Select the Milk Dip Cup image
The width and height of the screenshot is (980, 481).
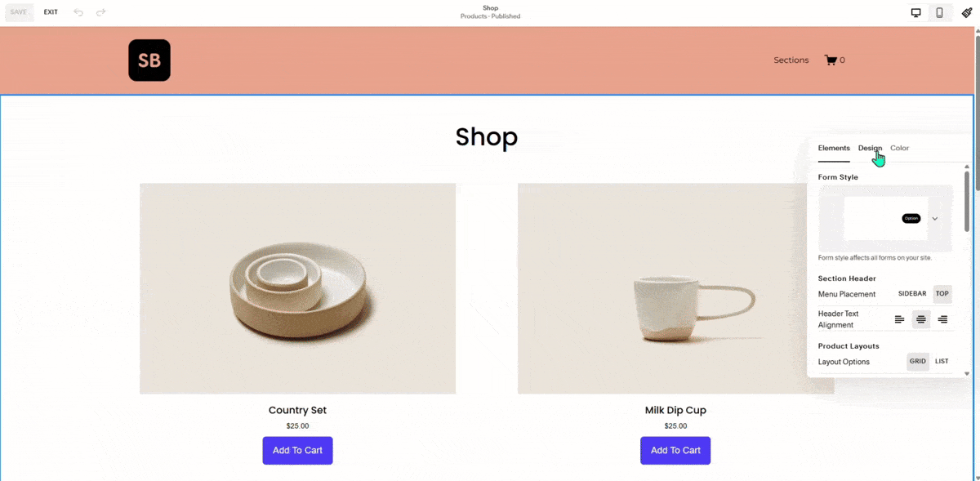tap(675, 288)
